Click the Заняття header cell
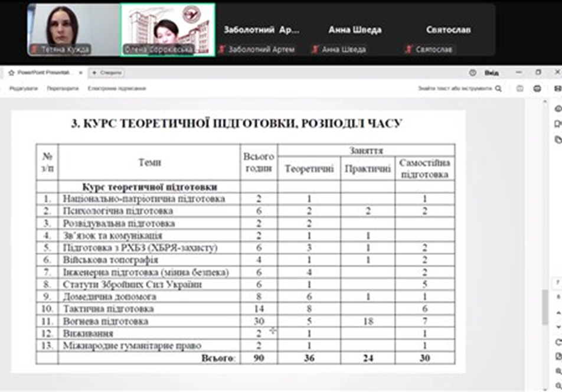 366,151
